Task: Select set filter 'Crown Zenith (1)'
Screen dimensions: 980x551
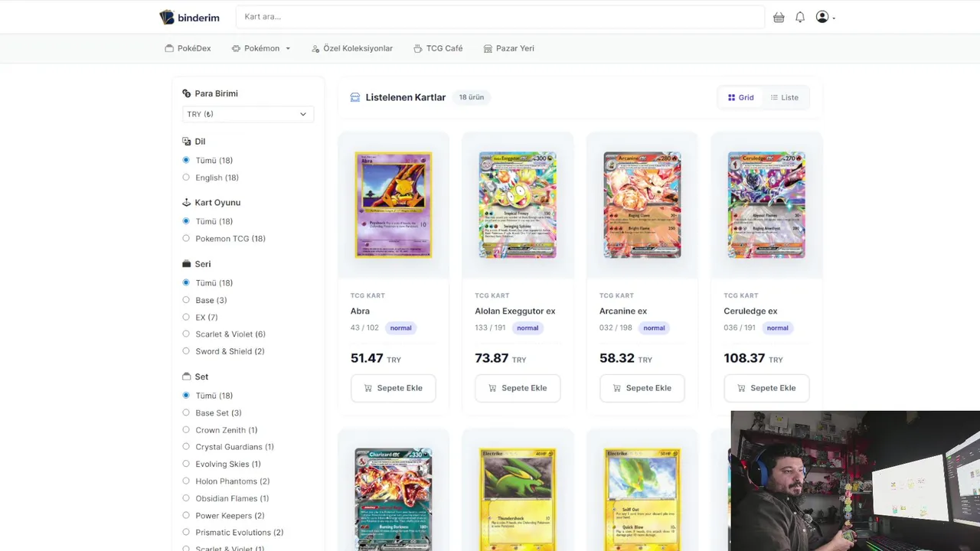Action: (220, 430)
